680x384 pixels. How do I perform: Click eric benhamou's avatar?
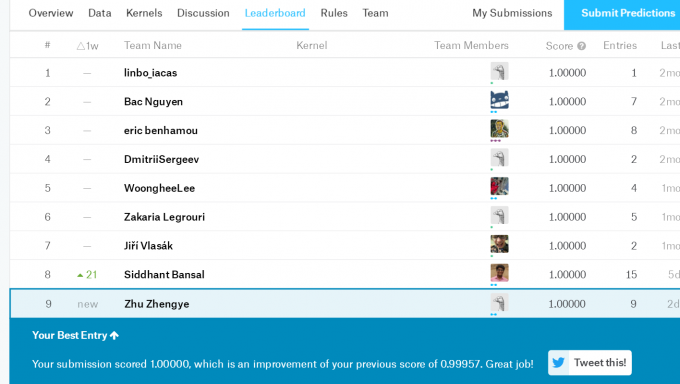click(499, 129)
